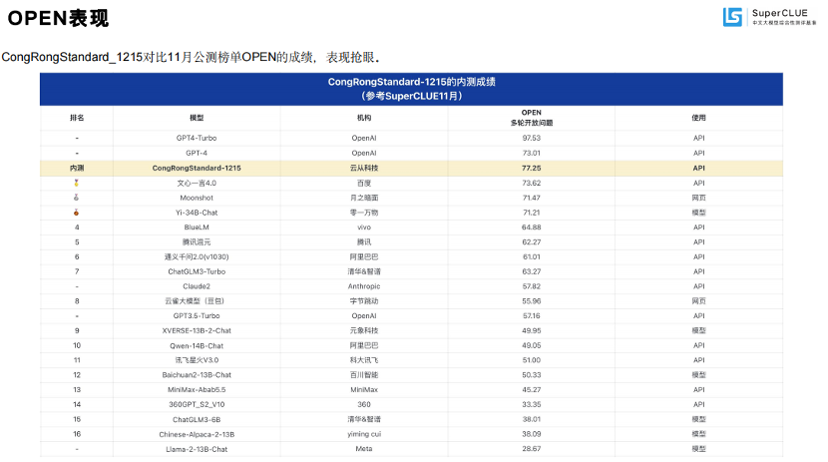The height and width of the screenshot is (462, 828).
Task: Select the score '63.27'
Action: click(x=531, y=271)
